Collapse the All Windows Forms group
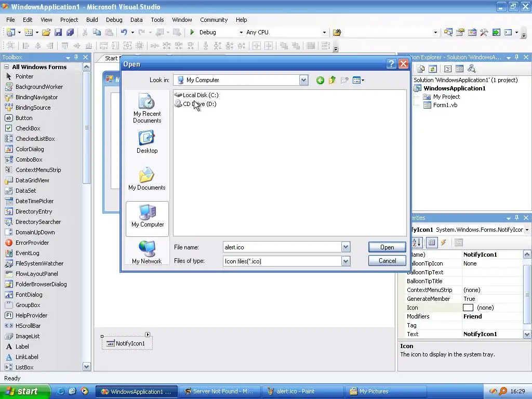The height and width of the screenshot is (399, 532). [x=6, y=67]
